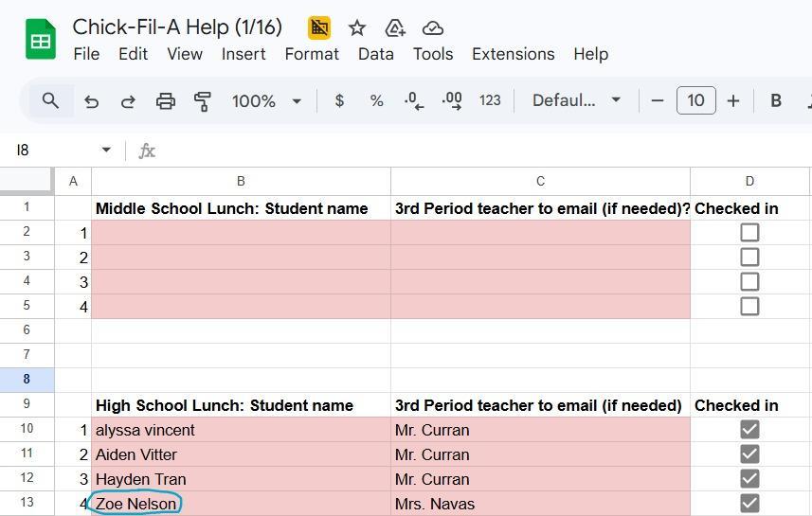
Task: Open the Tools menu
Action: [433, 54]
